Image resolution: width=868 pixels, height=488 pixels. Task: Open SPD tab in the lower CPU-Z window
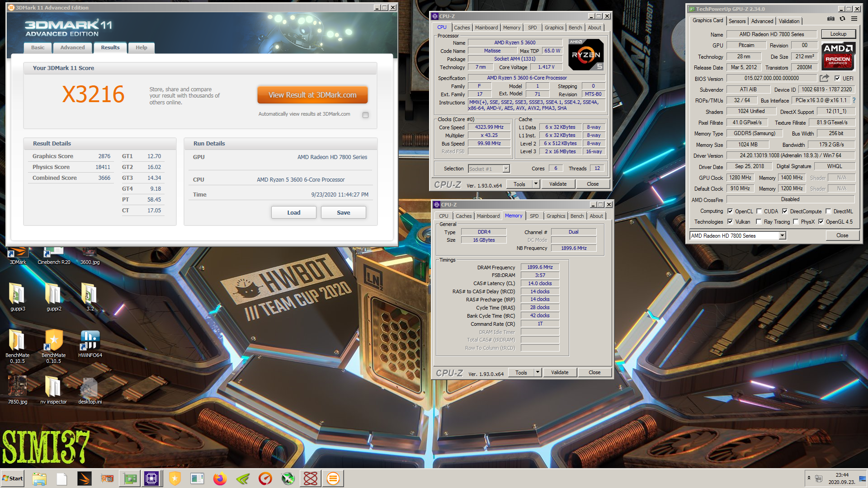(534, 216)
